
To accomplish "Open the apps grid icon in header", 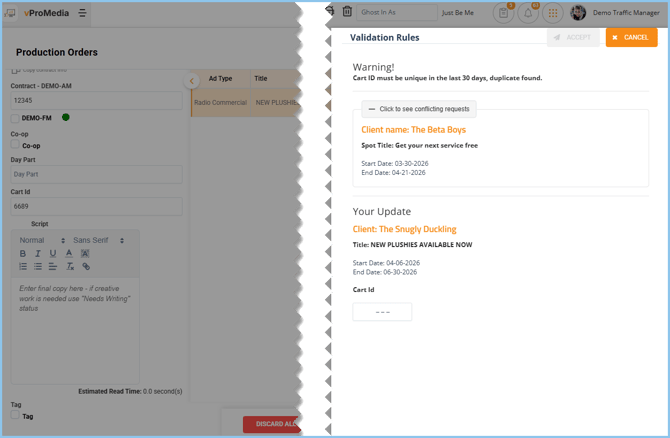I will pyautogui.click(x=552, y=13).
